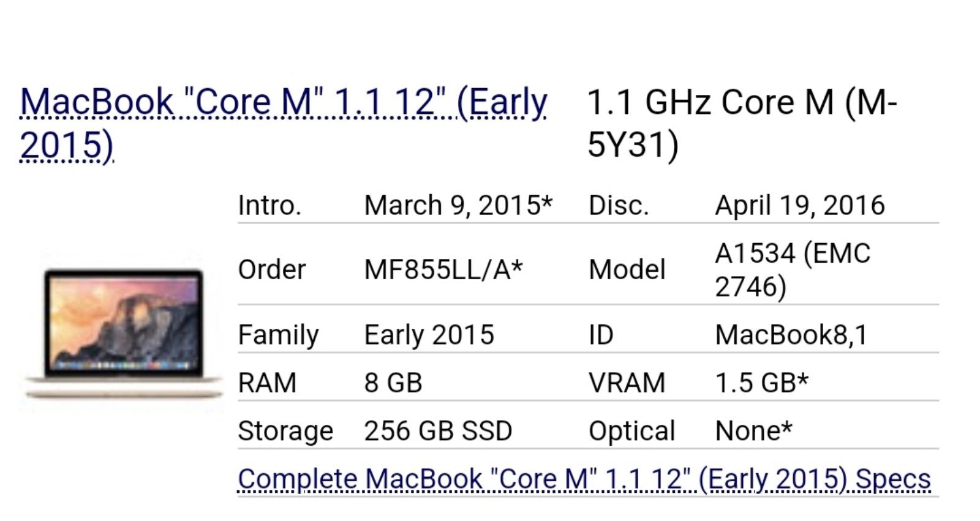This screenshot has height=521, width=980.
Task: Open Complete MacBook Core M Specs link
Action: point(584,479)
